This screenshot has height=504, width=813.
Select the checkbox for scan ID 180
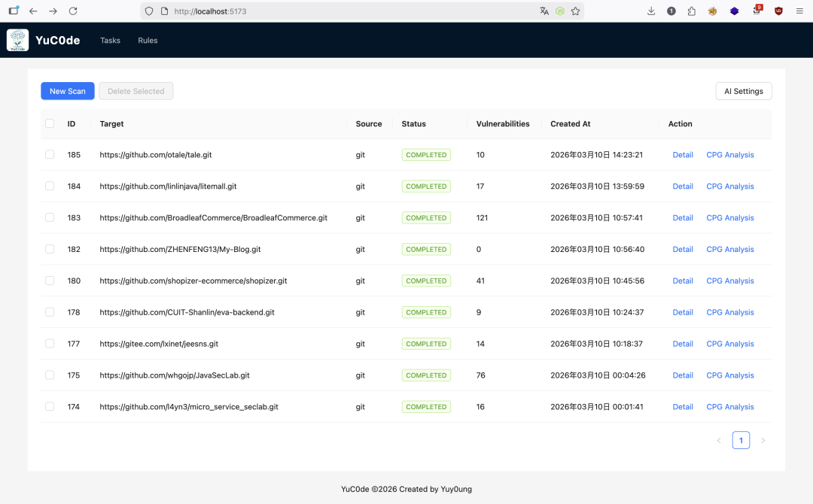[50, 281]
